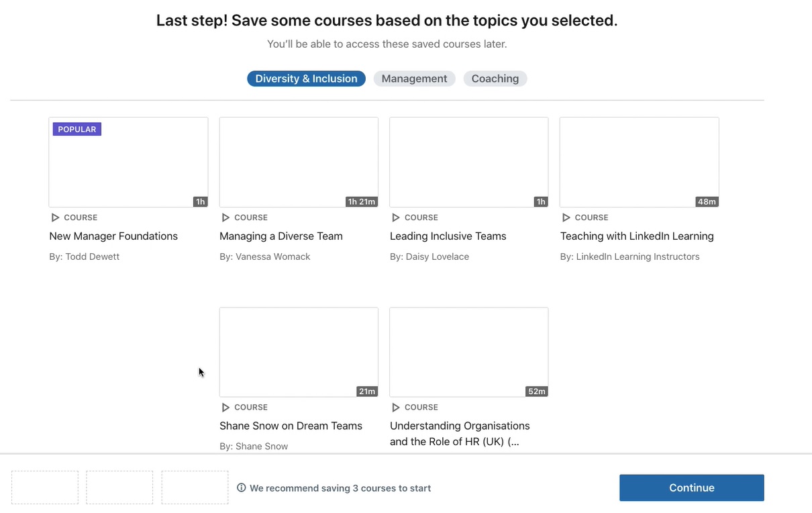Click the Leading Inclusive Teams thumbnail
Screen dimensions: 812x513
tap(469, 162)
